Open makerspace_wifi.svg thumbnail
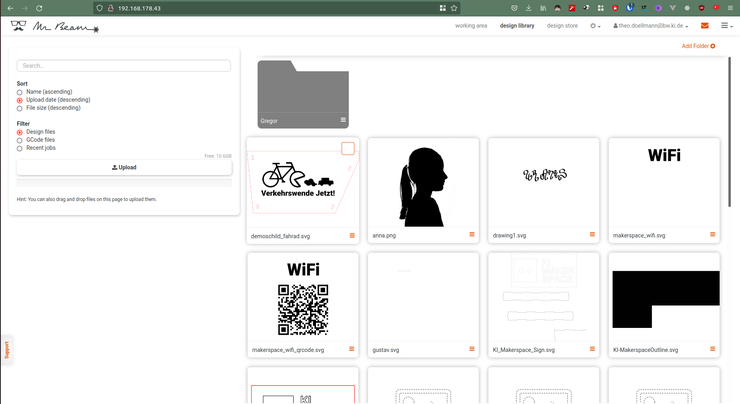The width and height of the screenshot is (740, 404). tap(664, 183)
